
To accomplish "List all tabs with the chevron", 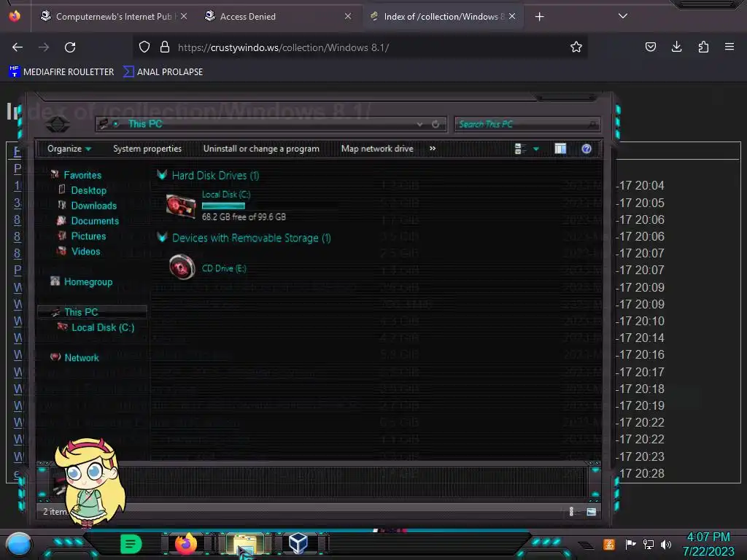I will coord(622,16).
